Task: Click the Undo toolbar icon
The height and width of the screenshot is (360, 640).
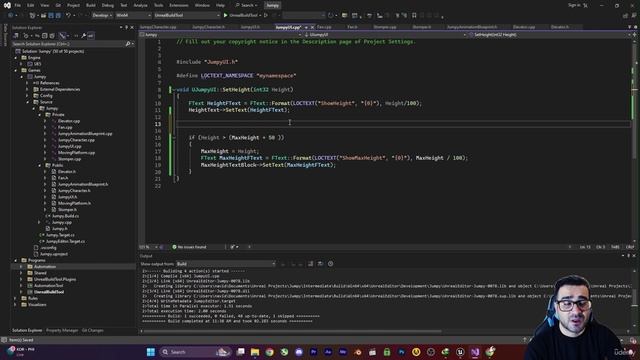Action: point(68,15)
